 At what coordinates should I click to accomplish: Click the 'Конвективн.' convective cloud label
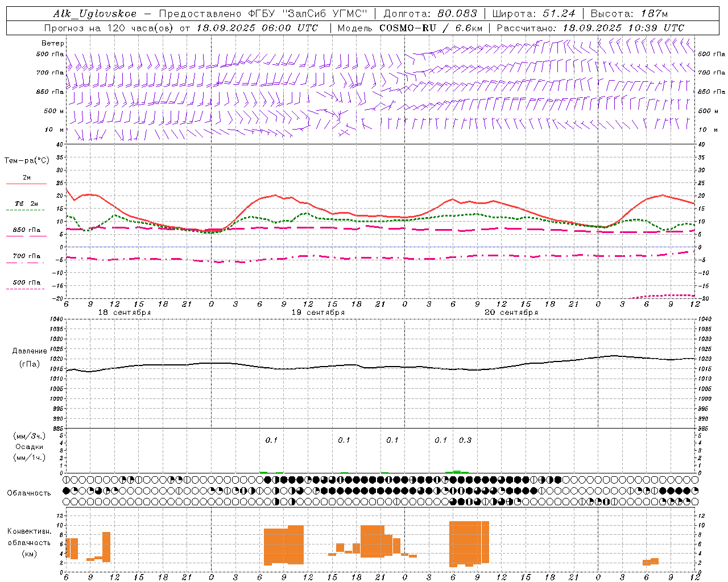point(30,531)
